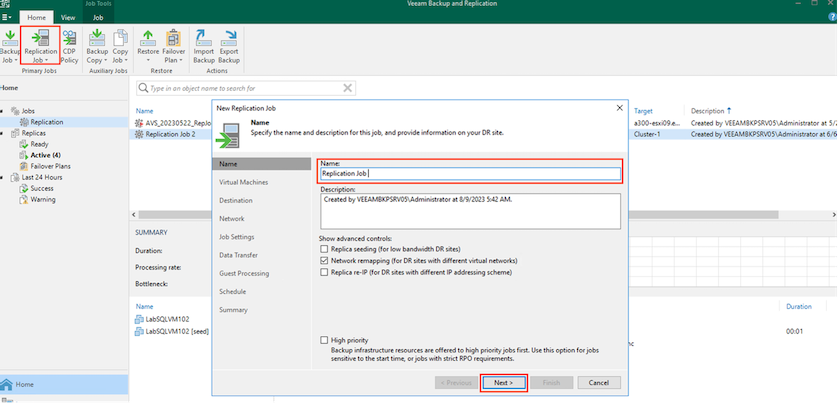The image size is (840, 404).
Task: Click the Failover Plan icon
Action: [173, 45]
